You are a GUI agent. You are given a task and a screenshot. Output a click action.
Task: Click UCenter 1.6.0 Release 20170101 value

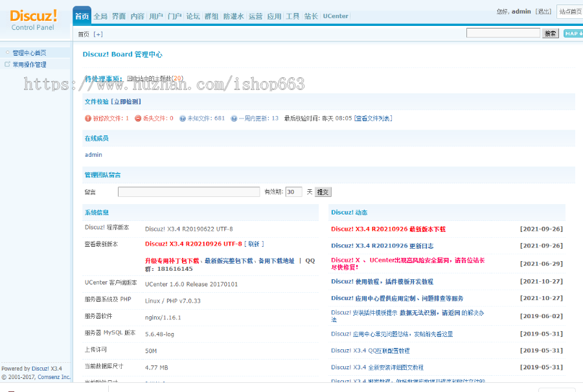click(x=191, y=284)
